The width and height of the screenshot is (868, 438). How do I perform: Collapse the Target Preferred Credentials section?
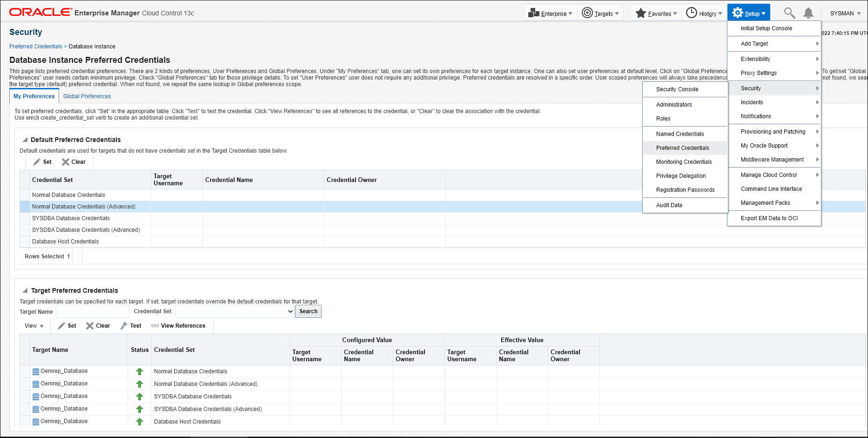pyautogui.click(x=25, y=290)
